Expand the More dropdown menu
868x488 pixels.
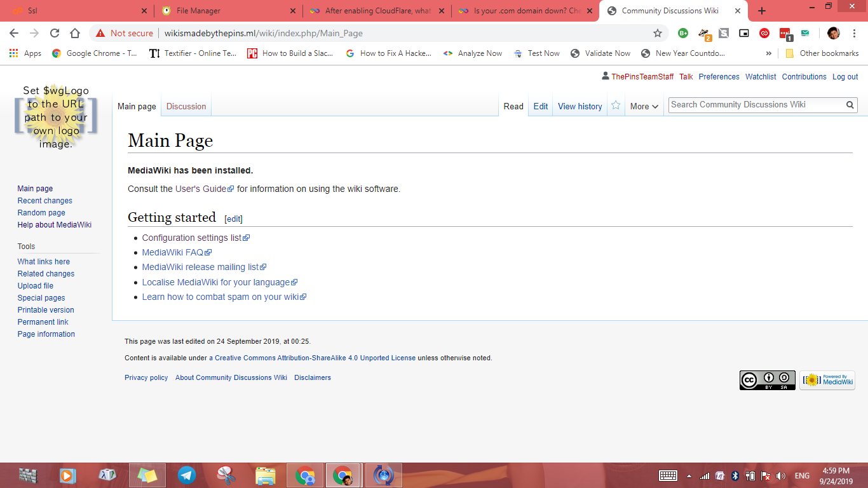point(644,106)
